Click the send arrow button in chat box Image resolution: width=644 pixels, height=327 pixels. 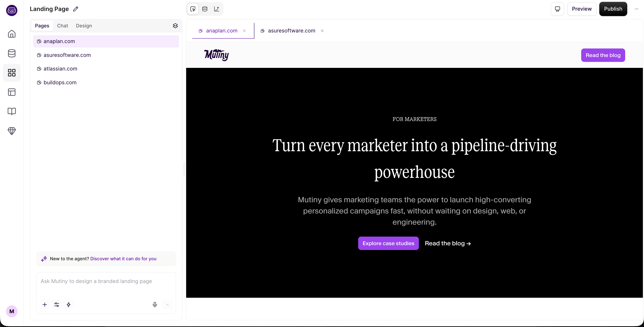tap(168, 304)
